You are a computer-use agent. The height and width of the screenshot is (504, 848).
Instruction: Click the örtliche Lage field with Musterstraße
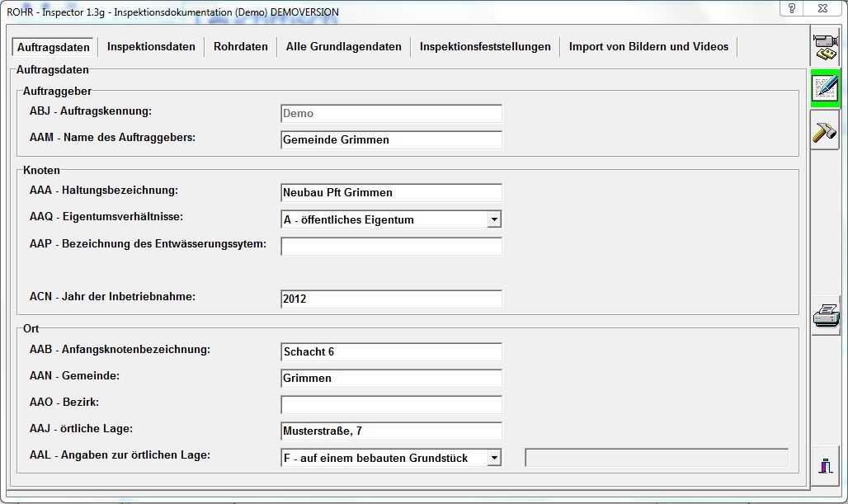pyautogui.click(x=391, y=431)
